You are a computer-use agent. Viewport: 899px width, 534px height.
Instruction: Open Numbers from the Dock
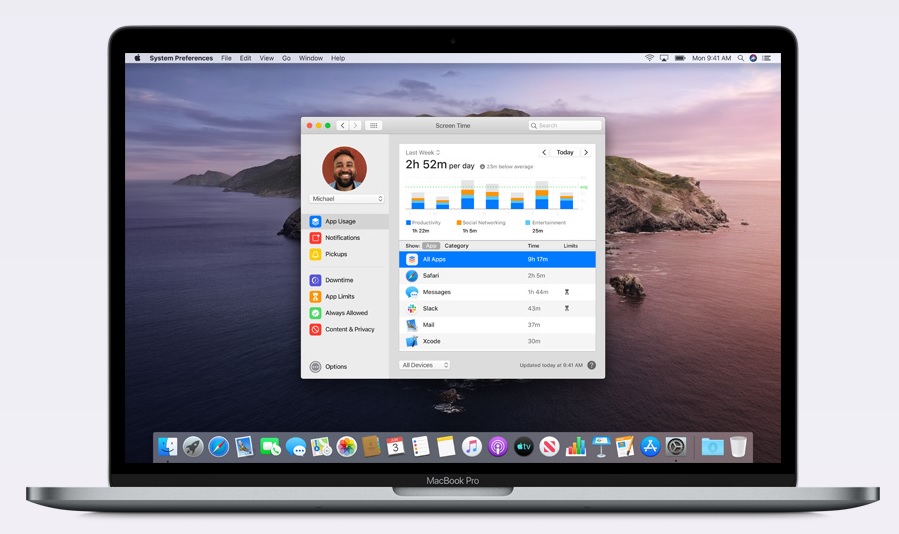(575, 446)
